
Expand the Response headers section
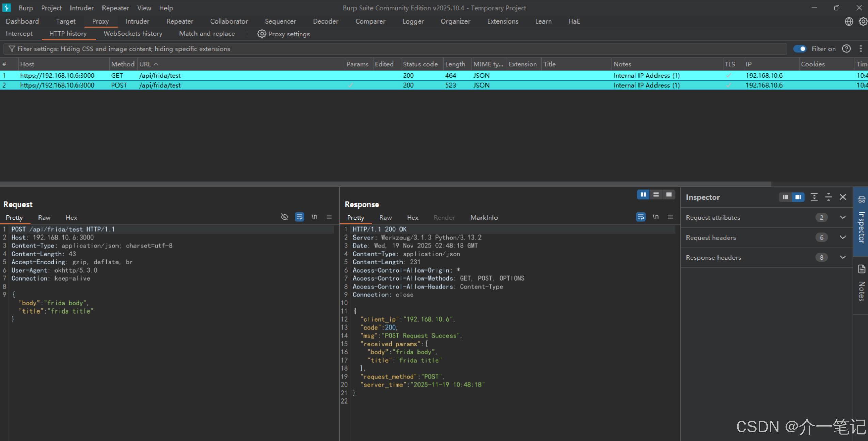(842, 257)
